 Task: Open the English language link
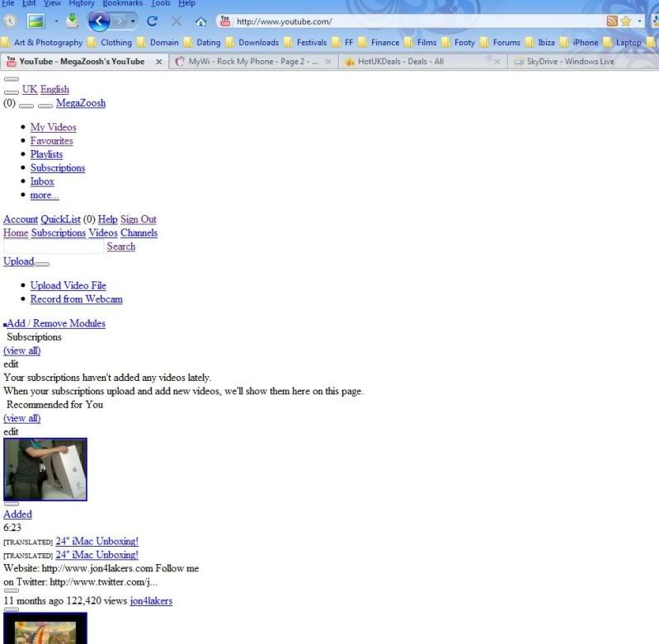[54, 90]
